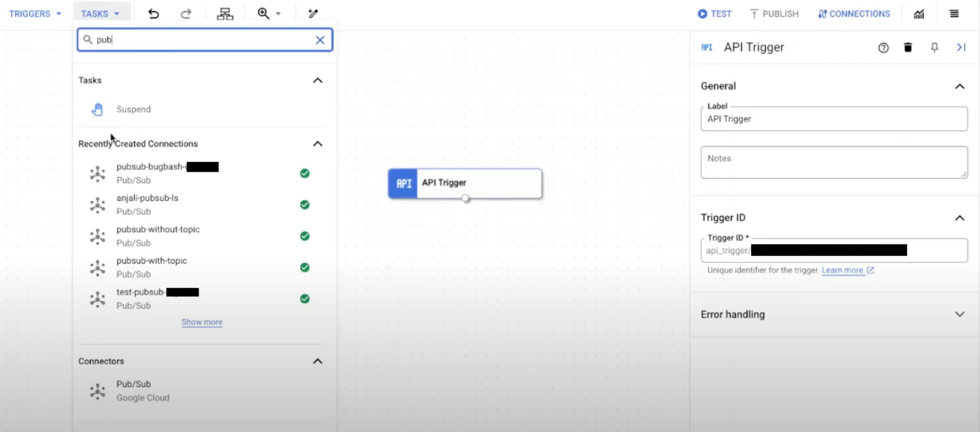Expand the Error handling section

coord(959,315)
